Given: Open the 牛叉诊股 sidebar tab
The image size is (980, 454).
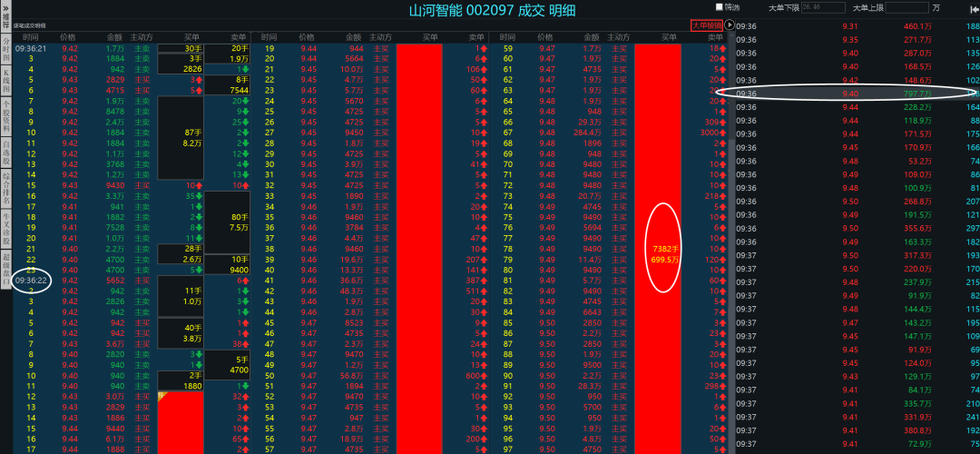Looking at the screenshot, I should (5, 222).
